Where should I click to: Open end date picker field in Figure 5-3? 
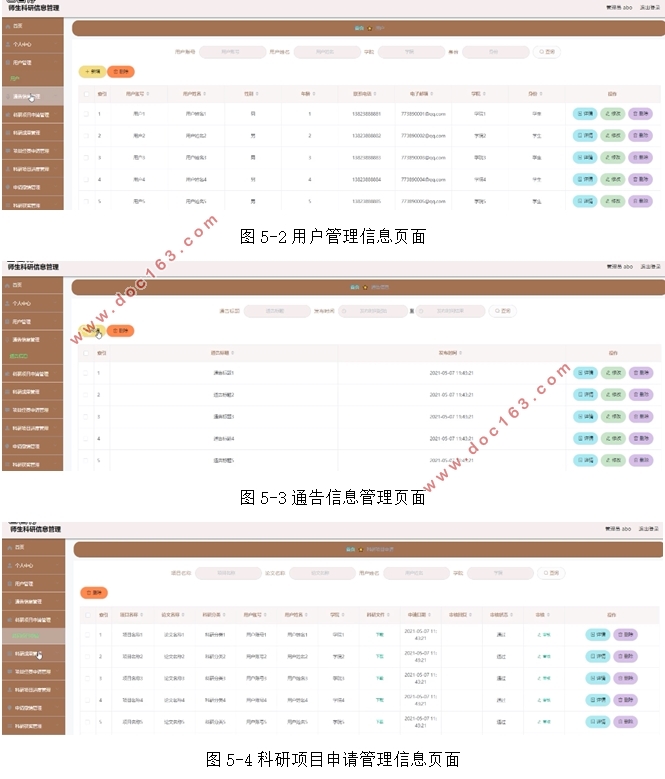[x=450, y=311]
